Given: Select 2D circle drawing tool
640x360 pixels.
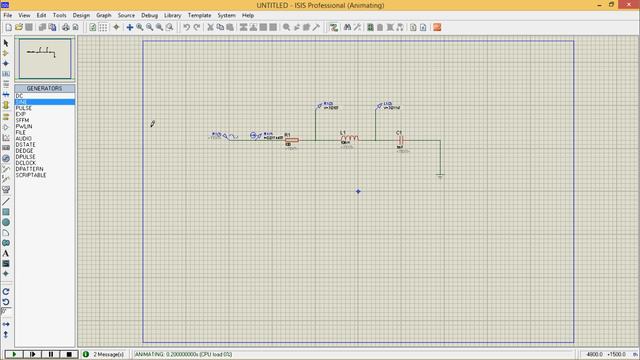Looking at the screenshot, I should point(6,222).
